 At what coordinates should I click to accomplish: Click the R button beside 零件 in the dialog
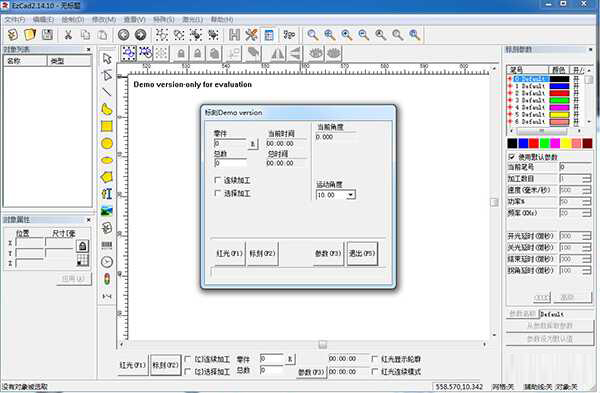[x=253, y=144]
